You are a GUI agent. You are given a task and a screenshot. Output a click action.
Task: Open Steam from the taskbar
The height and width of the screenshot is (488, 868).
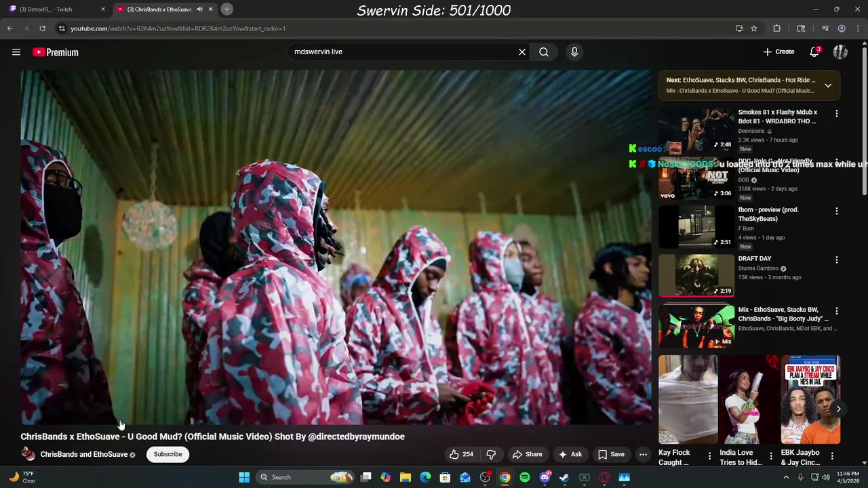tap(564, 477)
